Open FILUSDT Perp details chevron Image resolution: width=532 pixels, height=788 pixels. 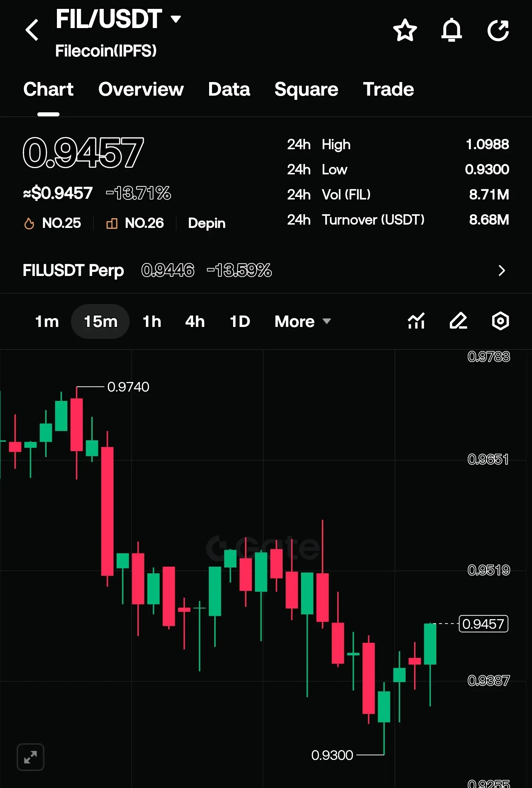pos(501,270)
